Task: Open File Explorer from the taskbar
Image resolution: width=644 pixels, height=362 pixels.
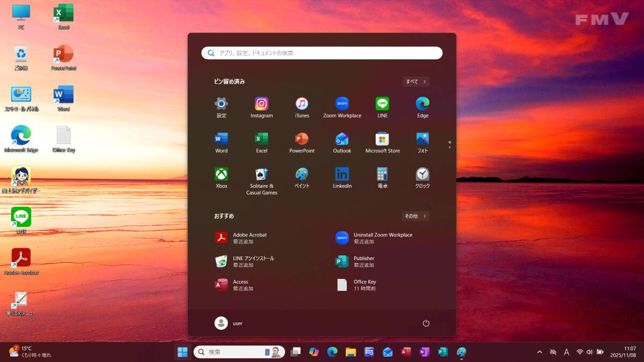Action: coord(350,352)
